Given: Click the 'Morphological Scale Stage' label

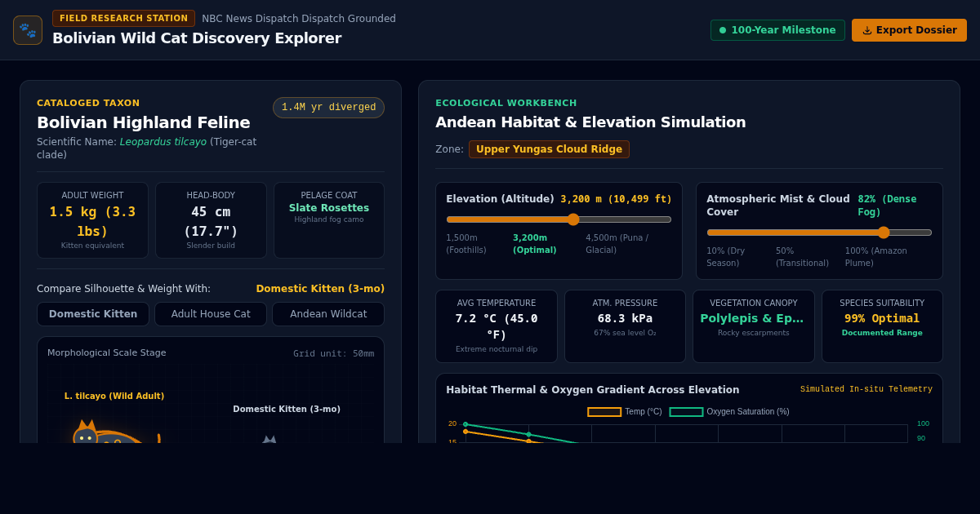Looking at the screenshot, I should click(x=107, y=352).
